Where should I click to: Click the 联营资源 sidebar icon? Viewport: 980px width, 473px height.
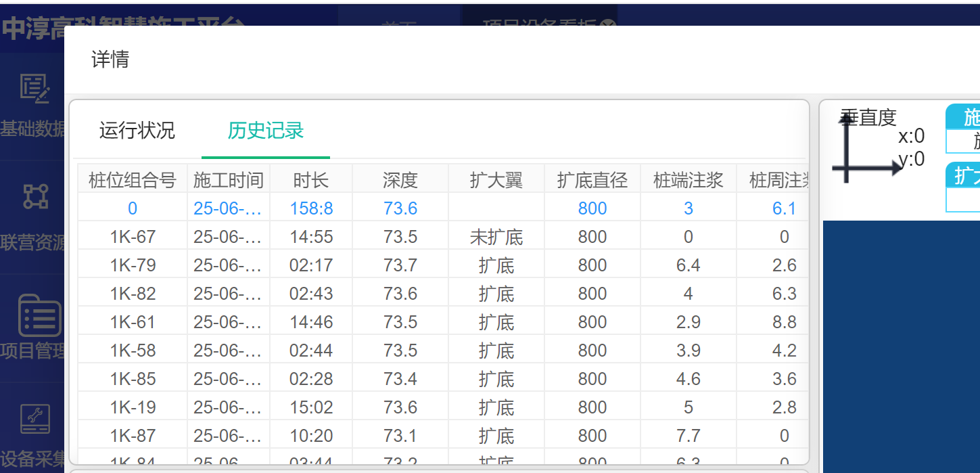pyautogui.click(x=35, y=196)
